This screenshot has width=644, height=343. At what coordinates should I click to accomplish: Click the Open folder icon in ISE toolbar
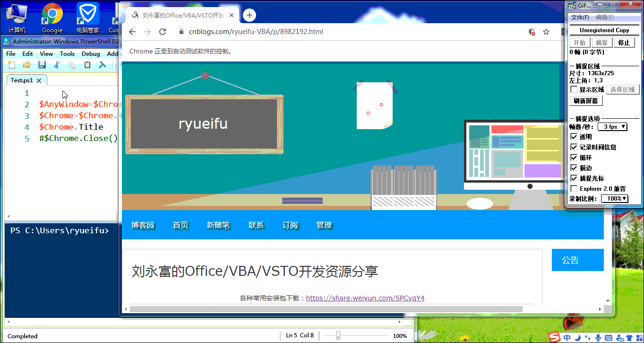tap(27, 65)
